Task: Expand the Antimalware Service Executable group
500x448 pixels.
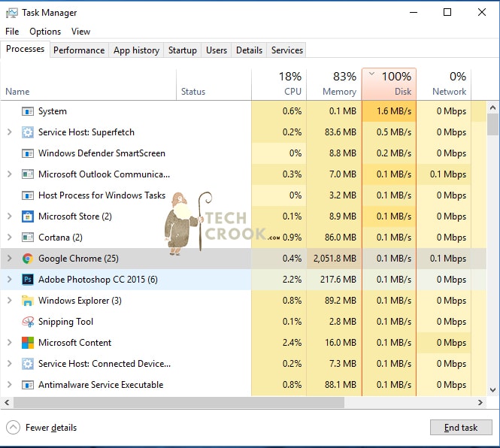Action: pos(10,385)
